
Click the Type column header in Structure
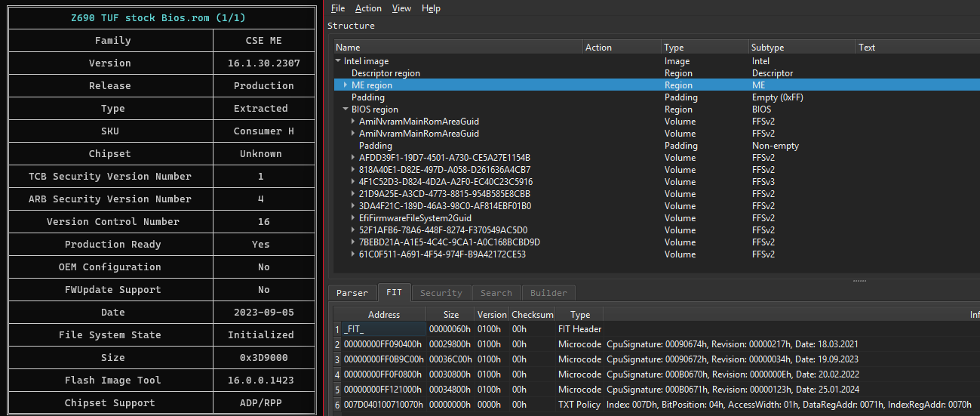click(x=705, y=48)
